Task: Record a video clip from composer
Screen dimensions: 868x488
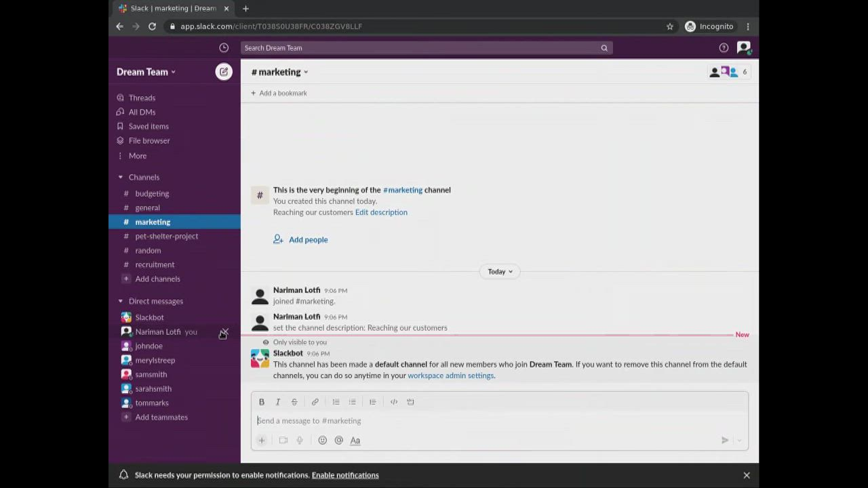Action: coord(283,441)
